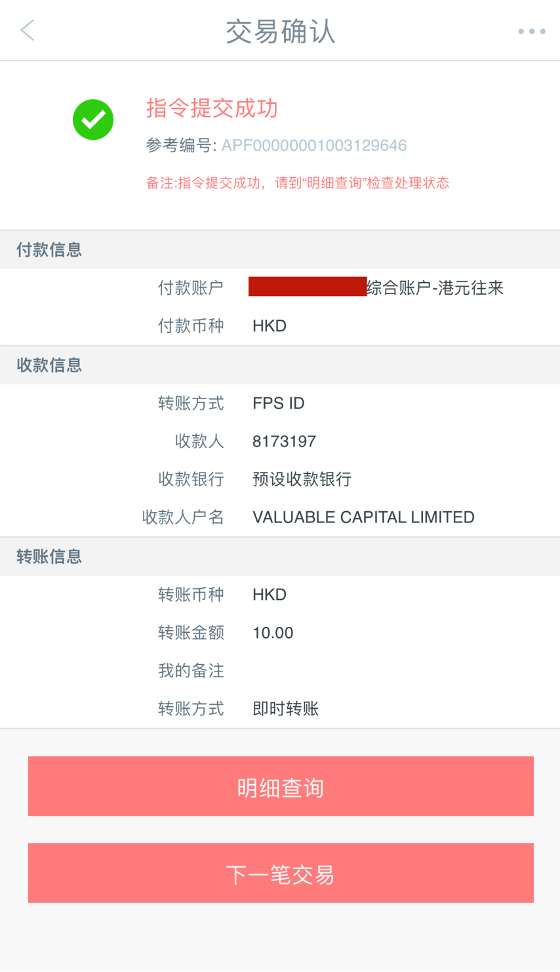The width and height of the screenshot is (560, 972).
Task: Select 即时转账 instant transfer option
Action: point(285,708)
